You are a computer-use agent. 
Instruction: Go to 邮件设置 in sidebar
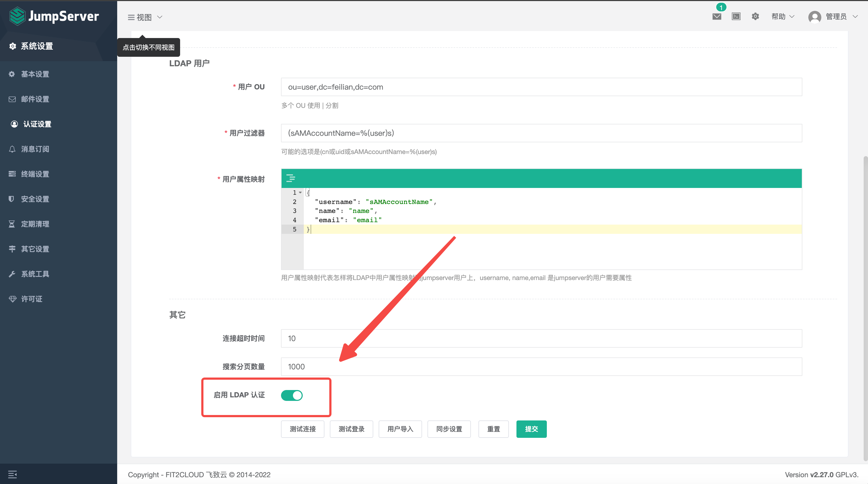(35, 99)
